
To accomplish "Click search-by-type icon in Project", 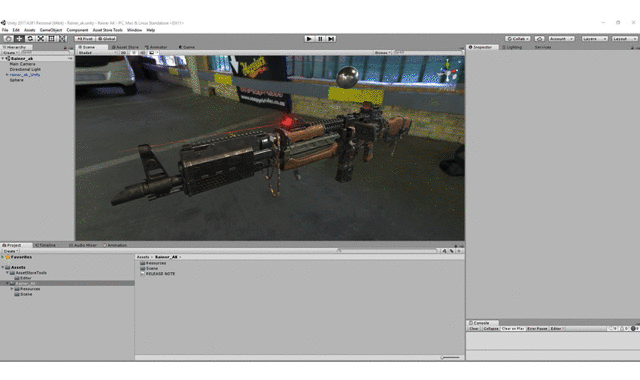I will tap(444, 251).
